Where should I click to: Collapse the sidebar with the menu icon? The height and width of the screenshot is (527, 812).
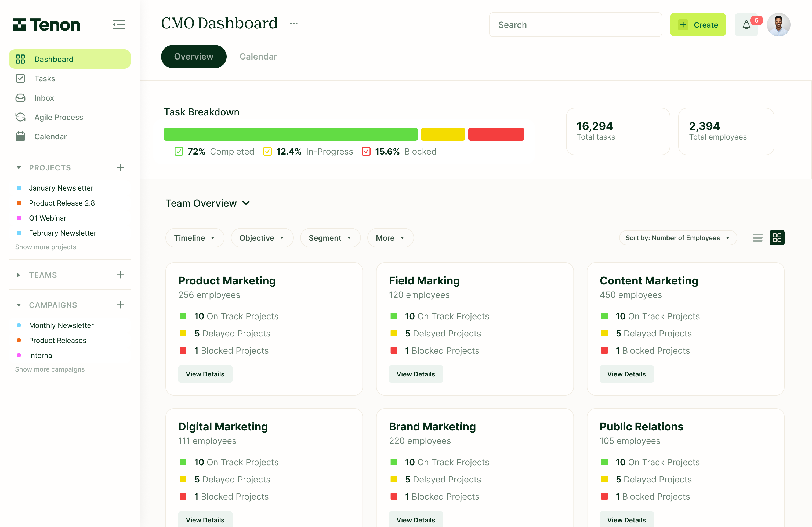(x=119, y=24)
